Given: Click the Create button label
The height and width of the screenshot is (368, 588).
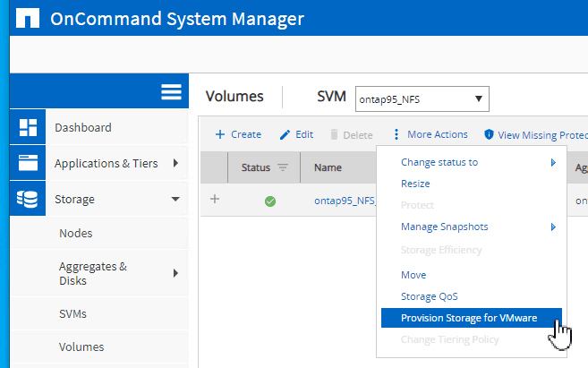Looking at the screenshot, I should (246, 134).
